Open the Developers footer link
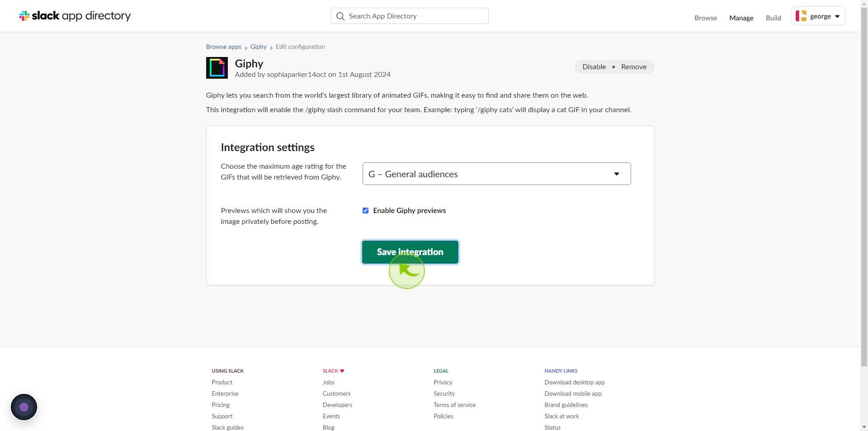Screen dimensions: 868x431 (338, 405)
